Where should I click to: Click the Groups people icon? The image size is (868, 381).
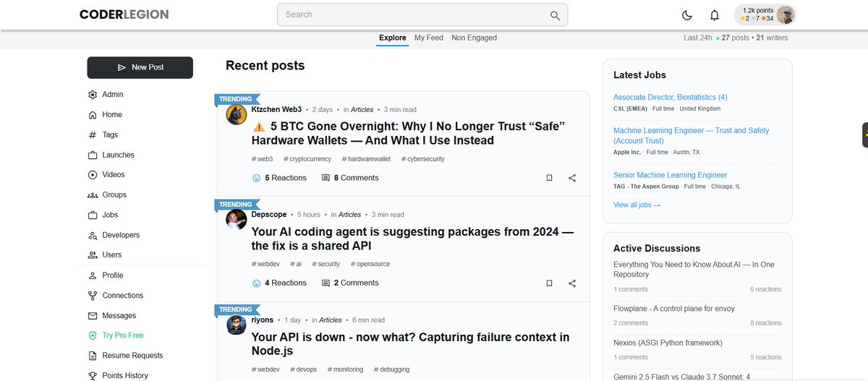pyautogui.click(x=93, y=195)
